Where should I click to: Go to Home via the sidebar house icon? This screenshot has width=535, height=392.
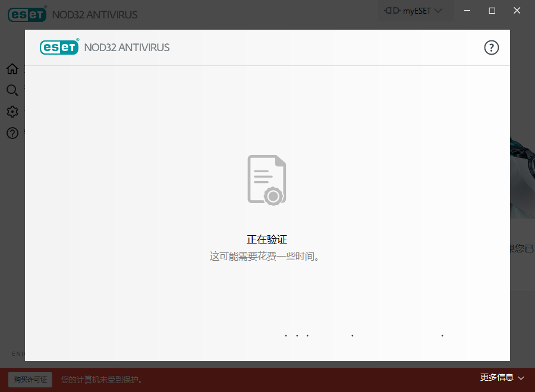pyautogui.click(x=12, y=69)
